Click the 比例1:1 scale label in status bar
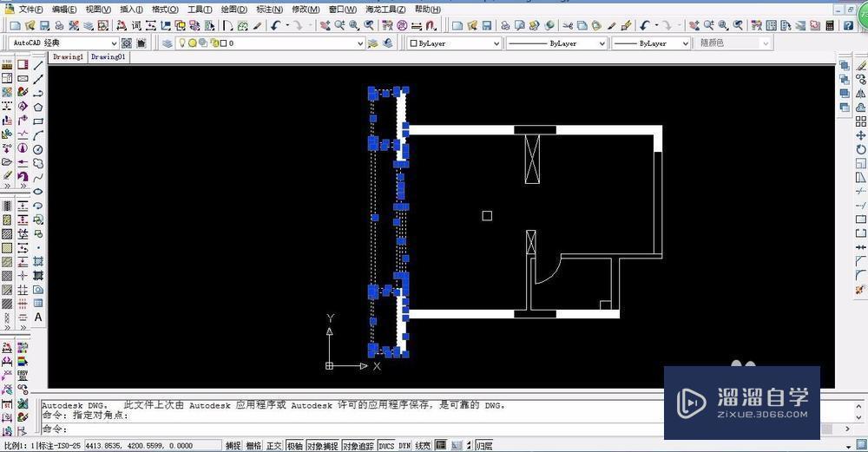 point(19,446)
